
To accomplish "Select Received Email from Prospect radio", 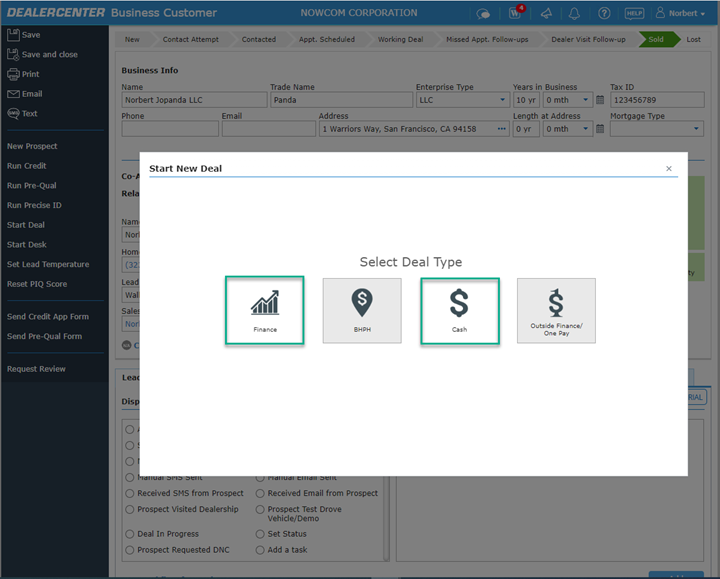I will (x=260, y=493).
